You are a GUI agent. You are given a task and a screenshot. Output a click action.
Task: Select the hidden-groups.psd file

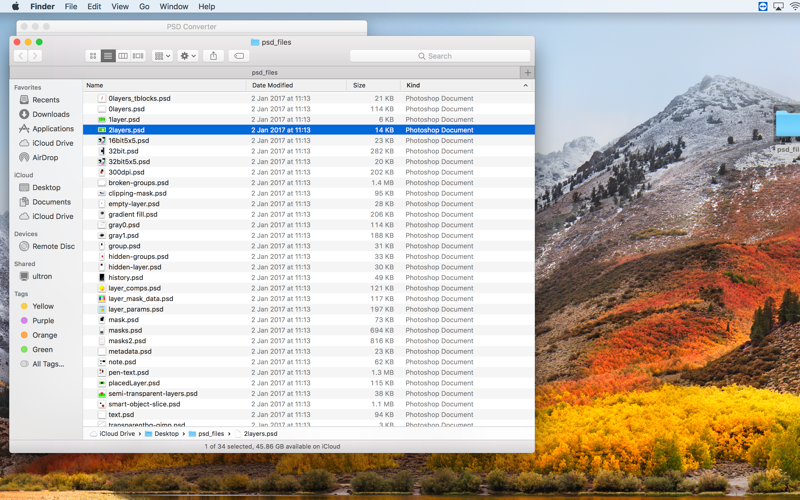pyautogui.click(x=309, y=257)
